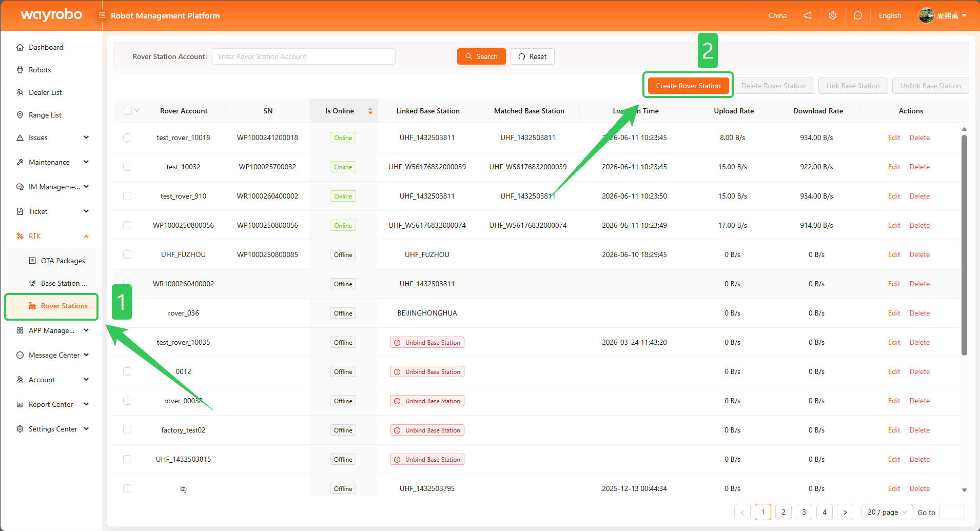Click the Dashboard home icon
This screenshot has height=531, width=980.
[x=20, y=47]
